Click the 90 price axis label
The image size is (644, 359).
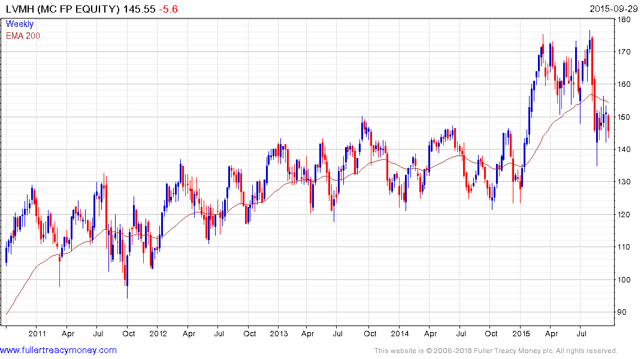click(x=622, y=312)
